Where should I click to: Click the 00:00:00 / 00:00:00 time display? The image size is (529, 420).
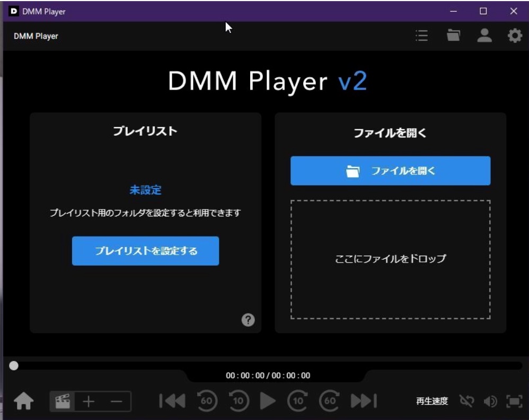click(268, 375)
